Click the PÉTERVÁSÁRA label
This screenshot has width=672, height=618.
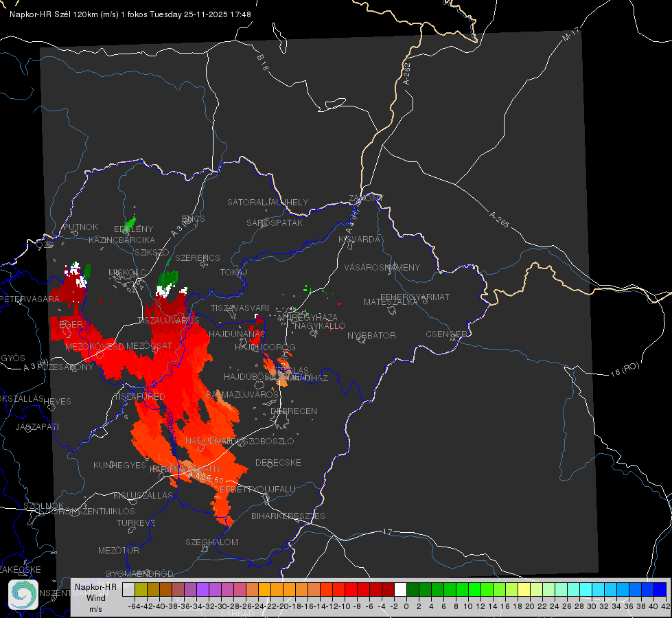click(30, 299)
